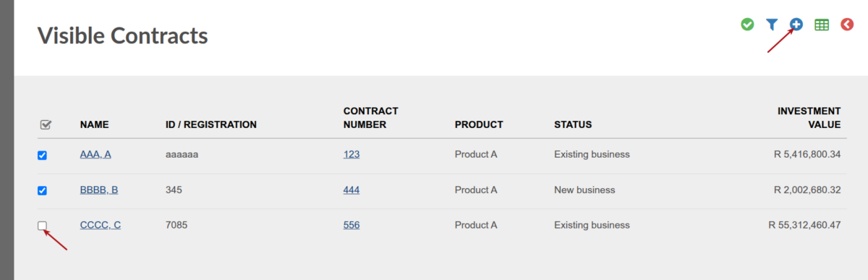
Task: Click the PRODUCT column header
Action: coord(479,124)
